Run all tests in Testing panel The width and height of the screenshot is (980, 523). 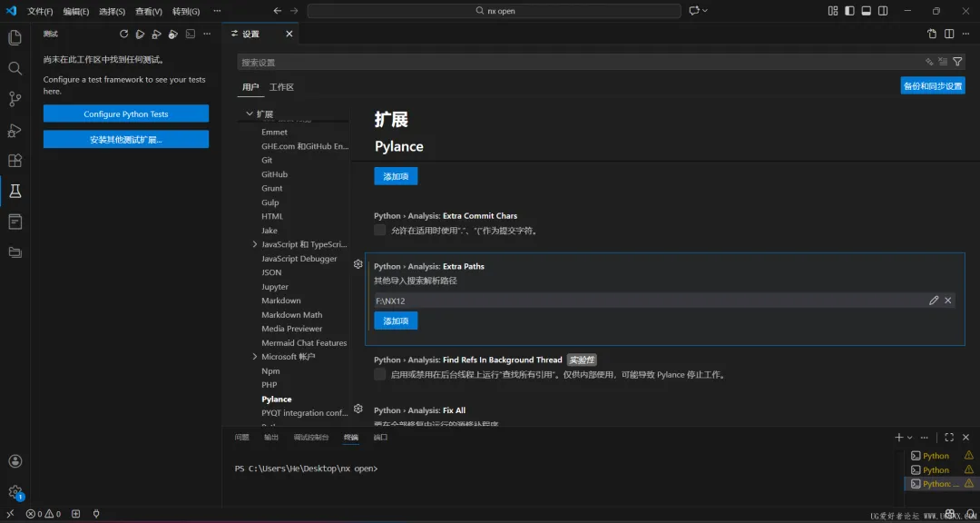click(141, 34)
